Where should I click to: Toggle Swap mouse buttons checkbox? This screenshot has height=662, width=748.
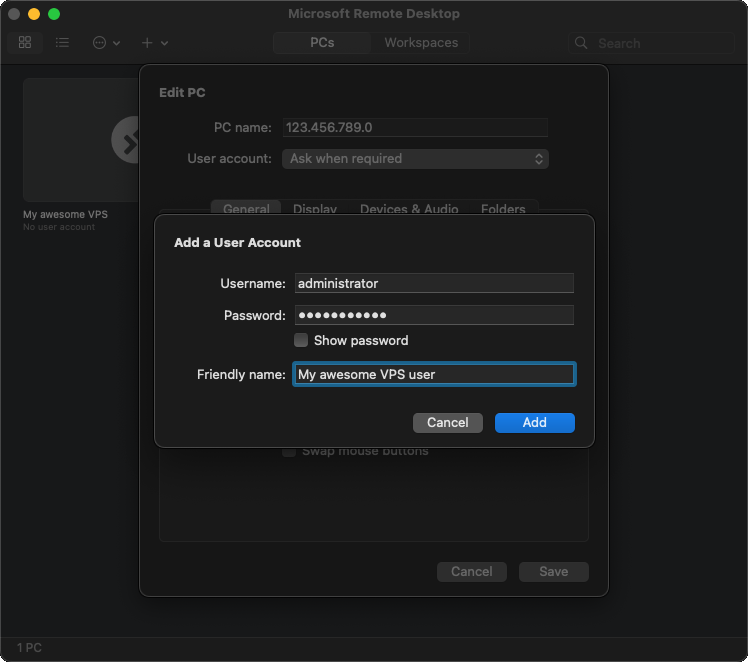[x=289, y=451]
